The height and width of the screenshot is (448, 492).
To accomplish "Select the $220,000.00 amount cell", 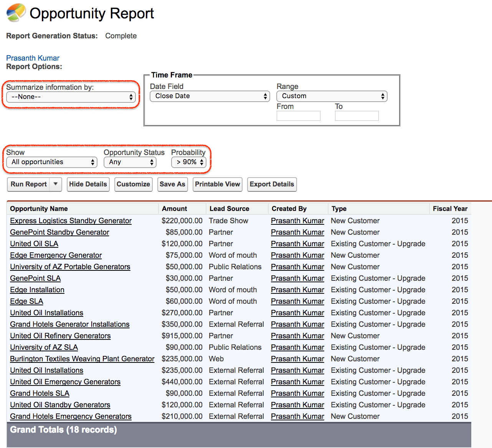I will pyautogui.click(x=182, y=221).
